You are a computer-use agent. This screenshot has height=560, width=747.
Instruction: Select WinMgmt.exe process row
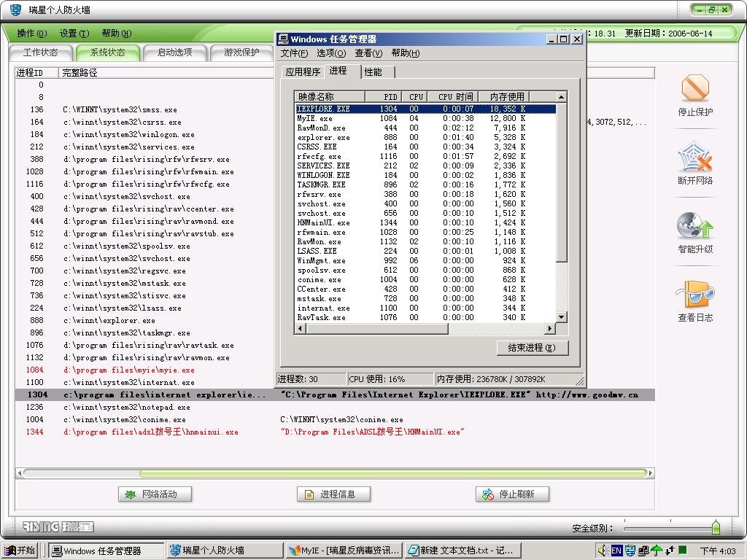[x=425, y=260]
